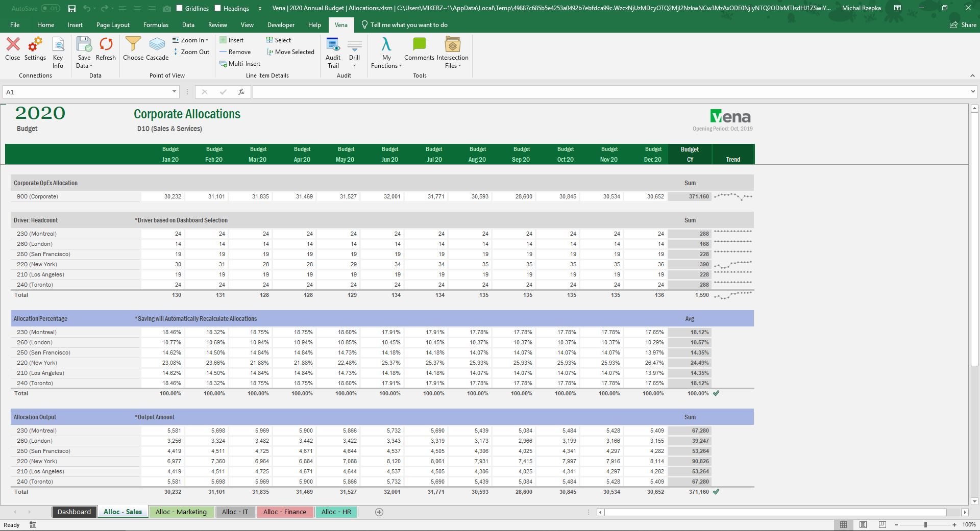980x531 pixels.
Task: Click the Close connection red X icon
Action: [13, 45]
